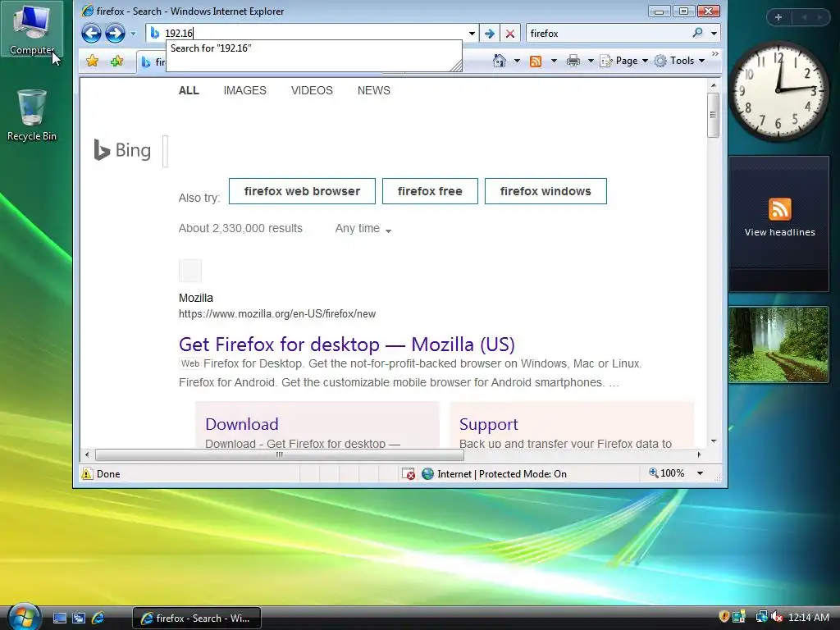The width and height of the screenshot is (840, 630).
Task: Open the Download sublink
Action: pyautogui.click(x=242, y=424)
